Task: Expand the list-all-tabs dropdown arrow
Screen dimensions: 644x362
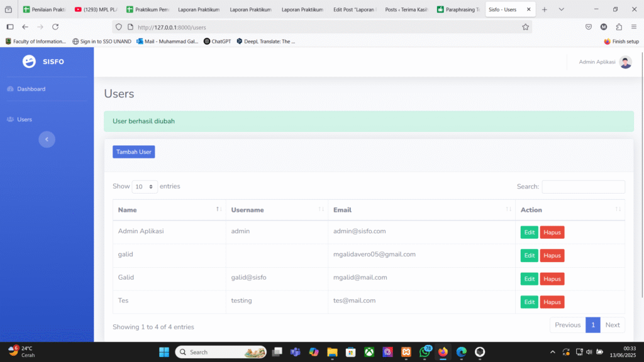Action: (x=562, y=9)
